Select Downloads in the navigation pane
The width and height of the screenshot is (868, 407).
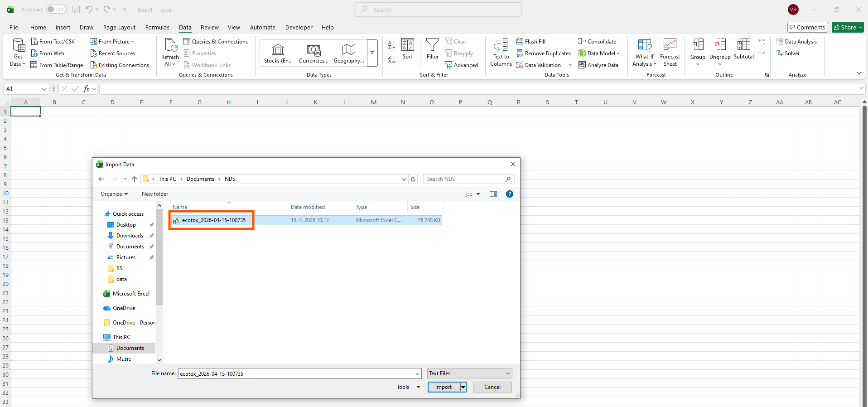tap(130, 236)
